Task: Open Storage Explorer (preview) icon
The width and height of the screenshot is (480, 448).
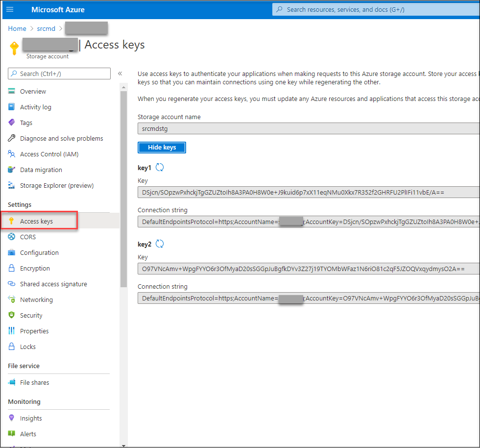Action: point(12,185)
